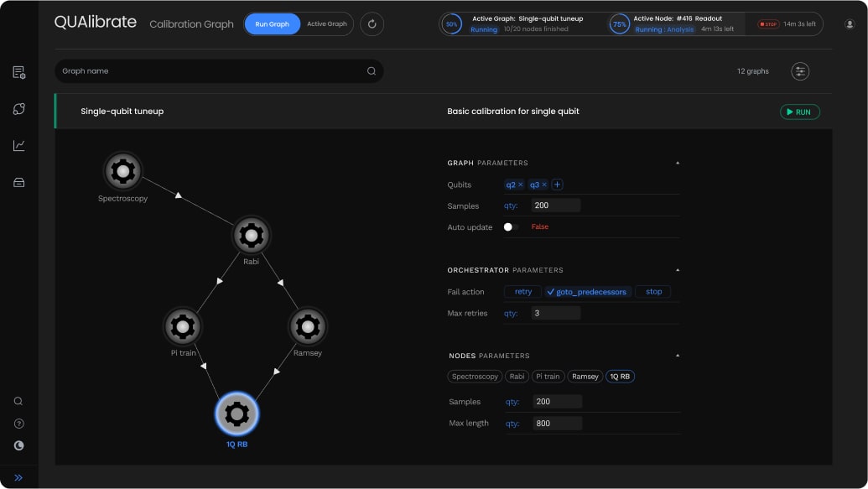This screenshot has height=489, width=868.
Task: Collapse the Nodes Parameters section
Action: [678, 356]
